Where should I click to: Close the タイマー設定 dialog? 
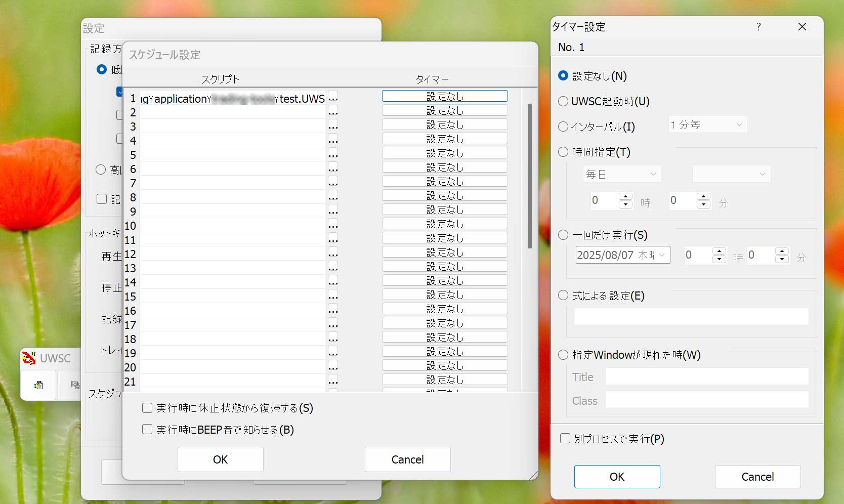coord(802,27)
